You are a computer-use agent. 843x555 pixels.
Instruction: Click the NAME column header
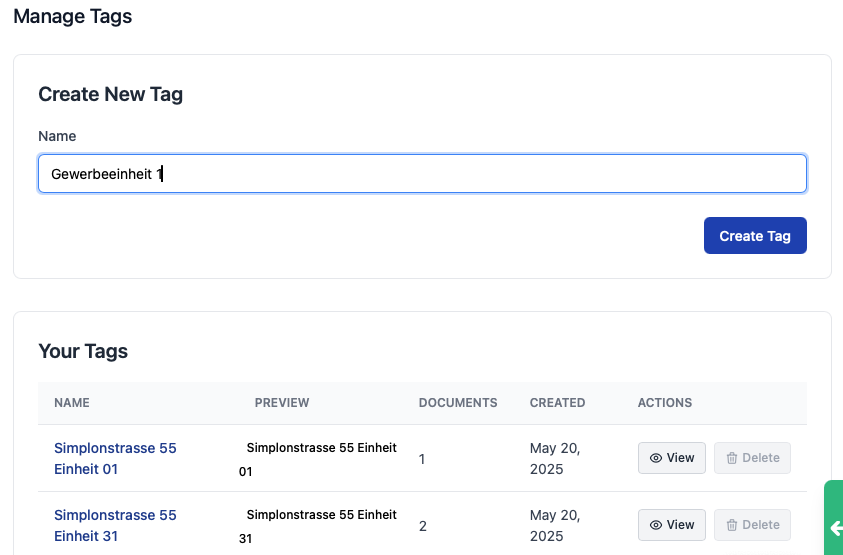(72, 403)
